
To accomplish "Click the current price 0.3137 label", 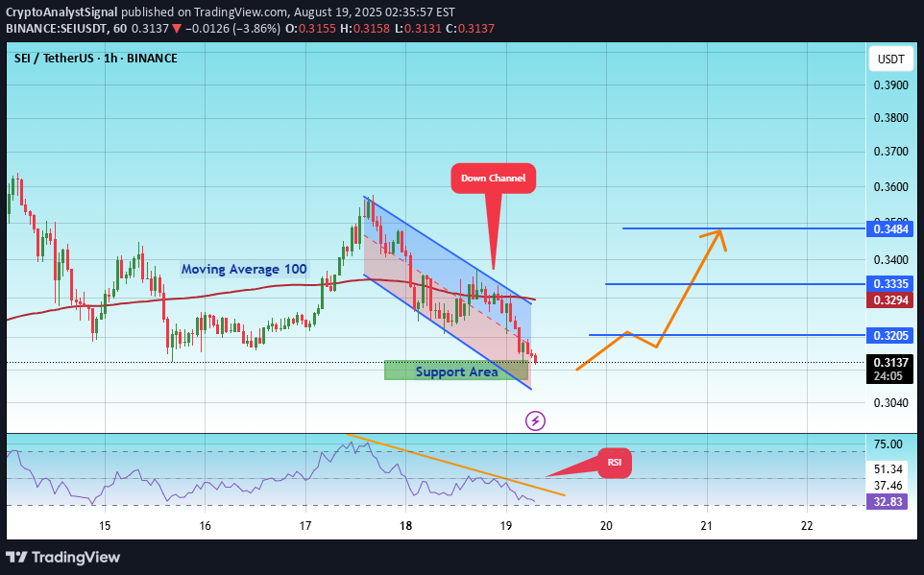I will [889, 362].
